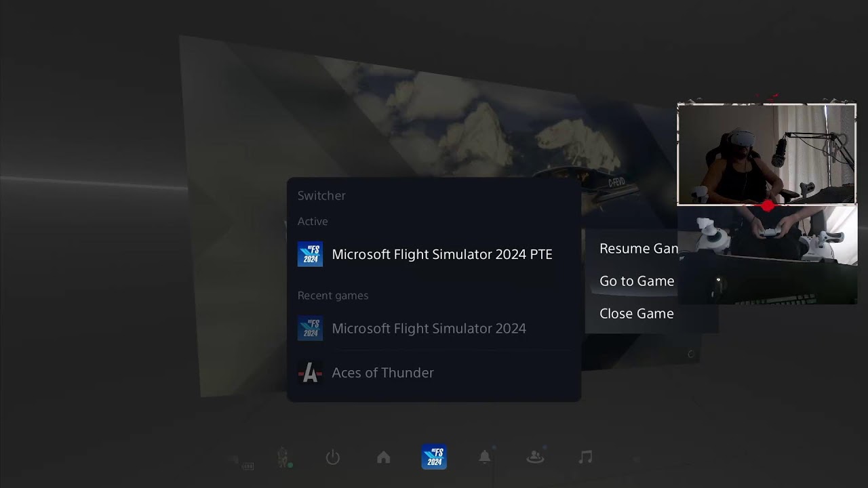Open the Music note icon
The height and width of the screenshot is (488, 868).
(x=585, y=457)
